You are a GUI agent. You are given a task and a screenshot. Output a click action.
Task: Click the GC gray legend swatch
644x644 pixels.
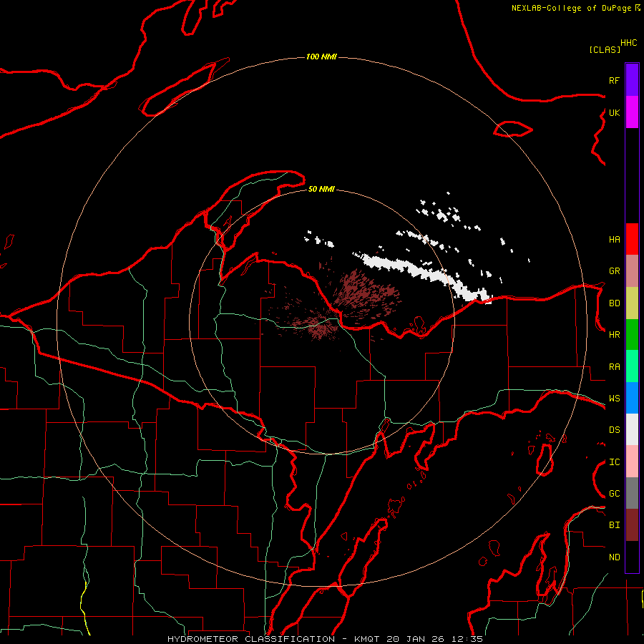coord(632,493)
